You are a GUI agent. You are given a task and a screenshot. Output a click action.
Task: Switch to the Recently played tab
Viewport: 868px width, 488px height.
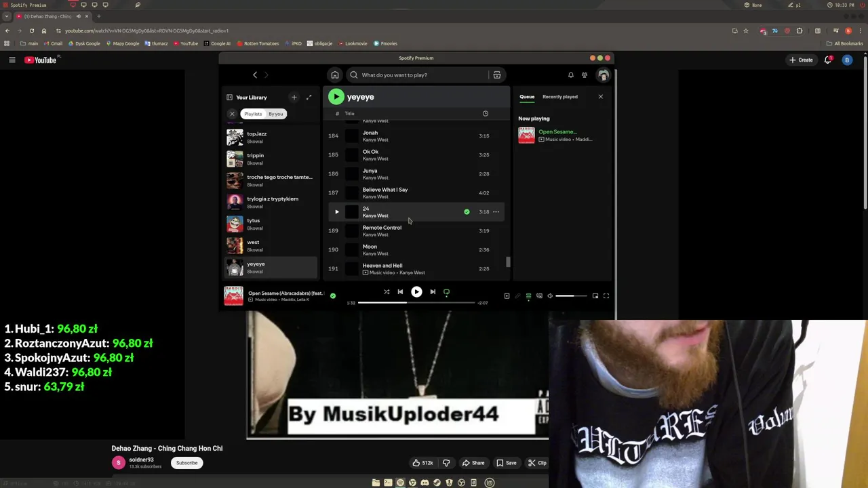click(x=560, y=97)
